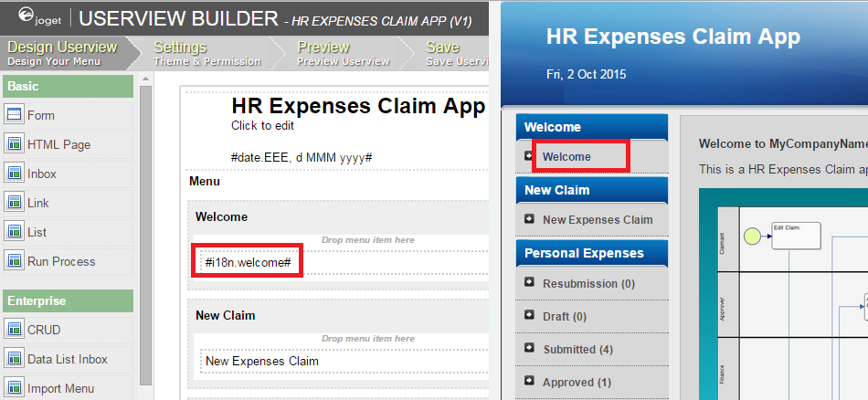Click Form label in Basic palette
Screen dimensions: 868x400
(x=41, y=116)
